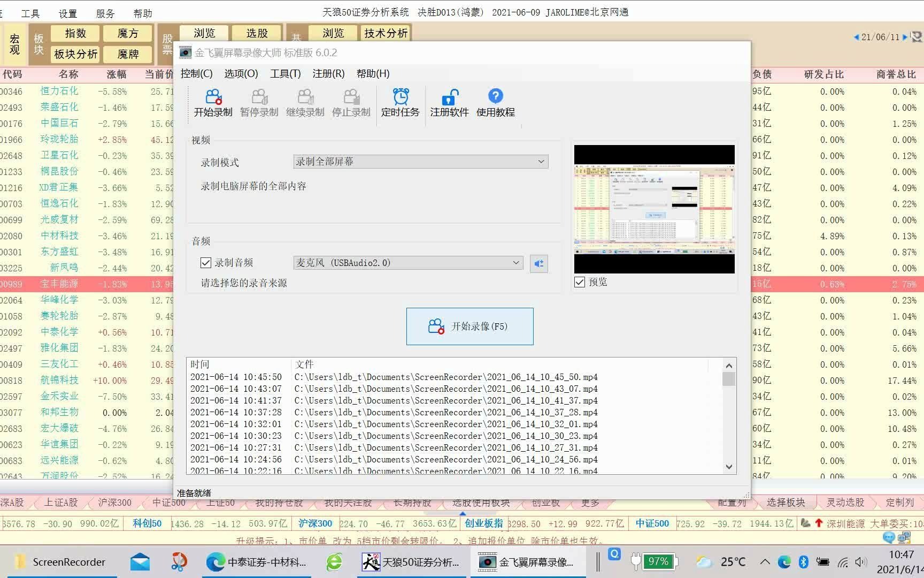
Task: Open the 设置 menu in 天狼50 window
Action: pos(68,13)
